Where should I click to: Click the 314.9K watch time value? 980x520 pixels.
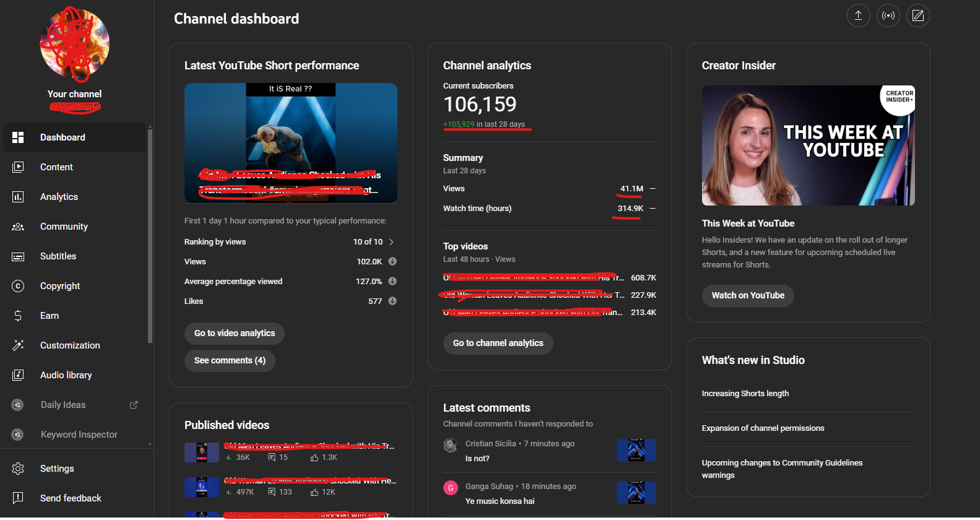[630, 209]
